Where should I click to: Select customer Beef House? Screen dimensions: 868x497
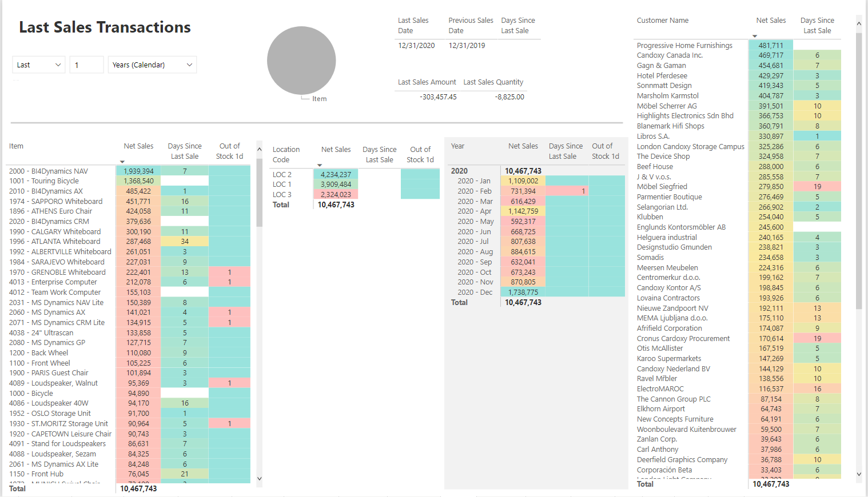pos(655,167)
